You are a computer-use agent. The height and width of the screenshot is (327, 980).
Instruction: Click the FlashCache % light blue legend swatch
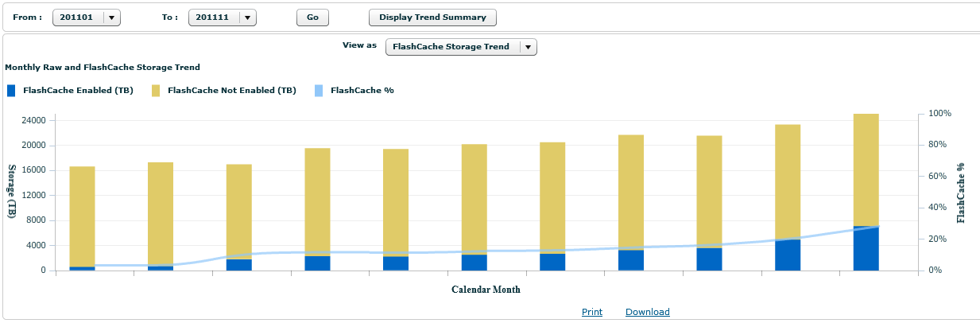click(319, 91)
